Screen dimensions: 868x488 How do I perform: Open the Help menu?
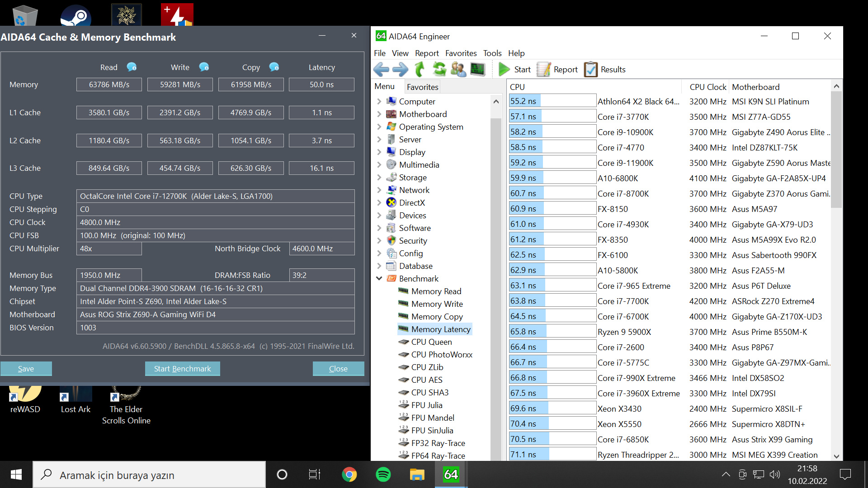[x=516, y=53]
